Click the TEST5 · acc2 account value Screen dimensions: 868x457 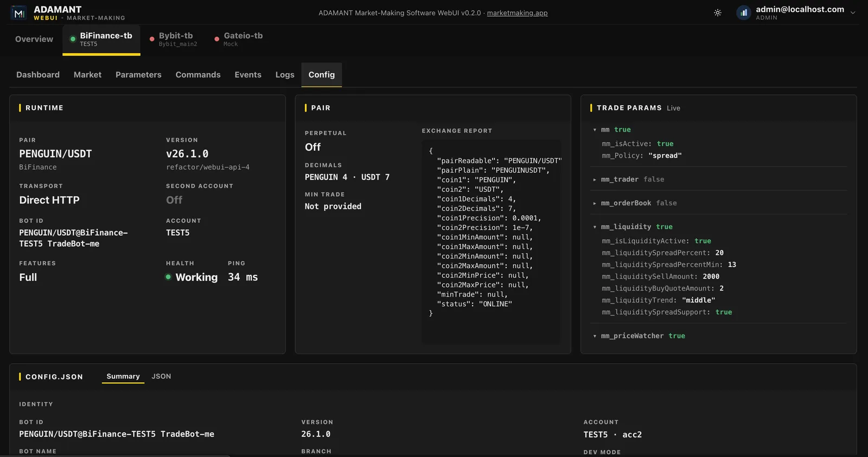tap(612, 435)
